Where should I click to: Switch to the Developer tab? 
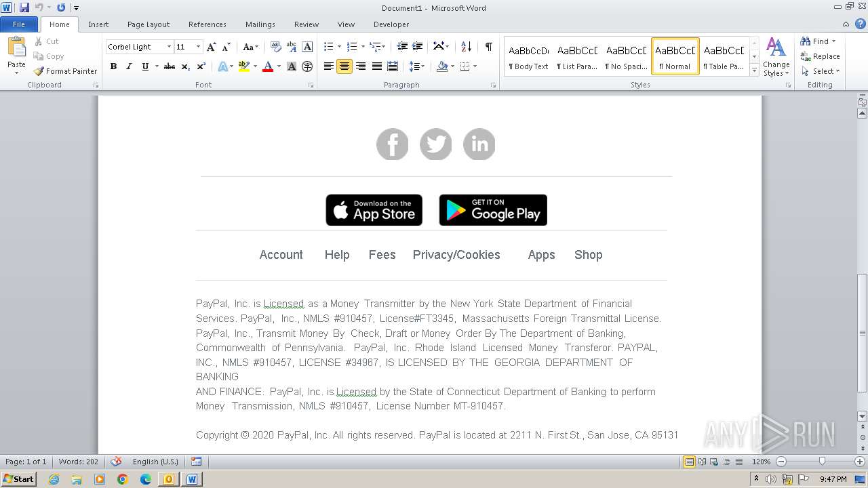(x=391, y=24)
